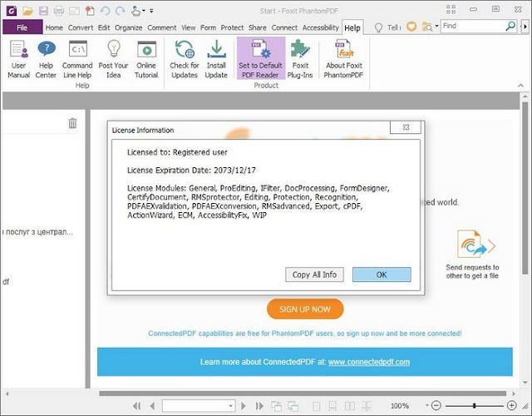Image resolution: width=532 pixels, height=416 pixels.
Task: Click the Find search field
Action: click(x=473, y=26)
